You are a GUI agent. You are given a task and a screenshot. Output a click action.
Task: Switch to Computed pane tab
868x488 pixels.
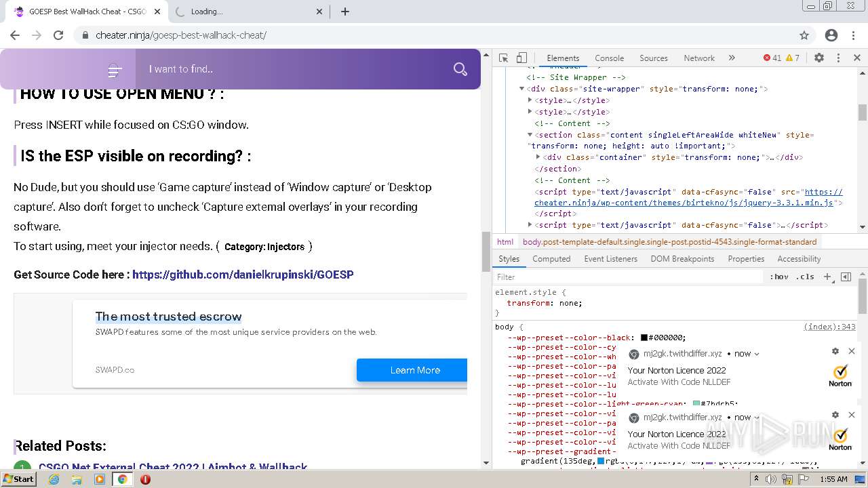click(x=551, y=259)
